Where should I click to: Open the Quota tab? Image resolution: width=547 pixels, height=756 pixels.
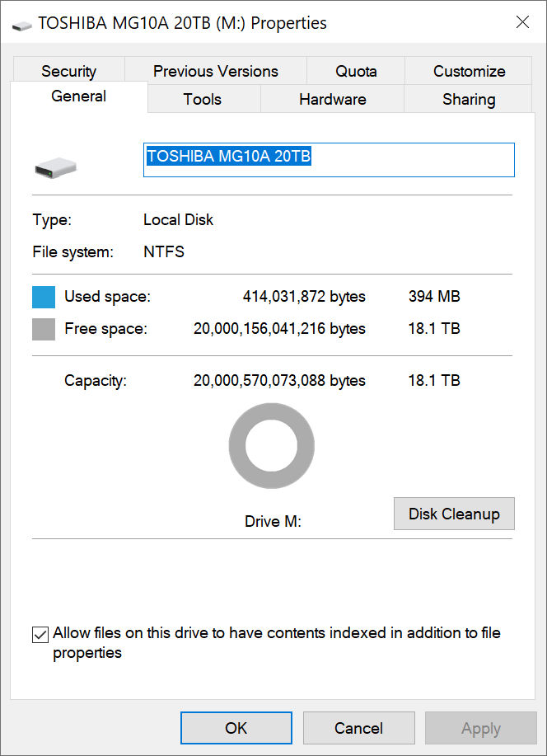point(356,71)
